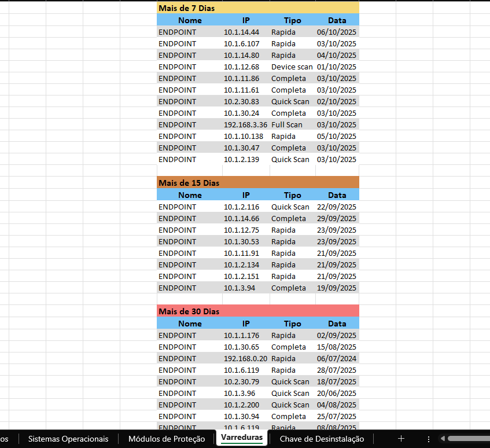The width and height of the screenshot is (490, 448).
Task: Click the Data header under Mais de 30 Dias
Action: pyautogui.click(x=337, y=324)
